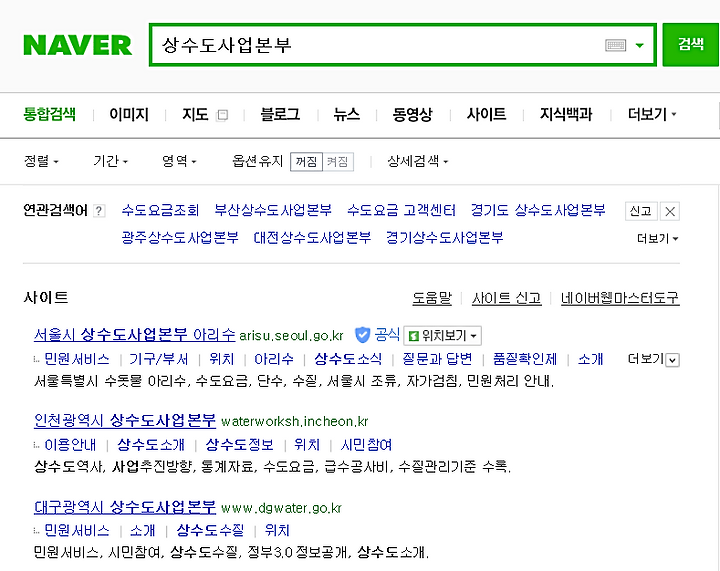Click 기구/부서 sublink

158,359
